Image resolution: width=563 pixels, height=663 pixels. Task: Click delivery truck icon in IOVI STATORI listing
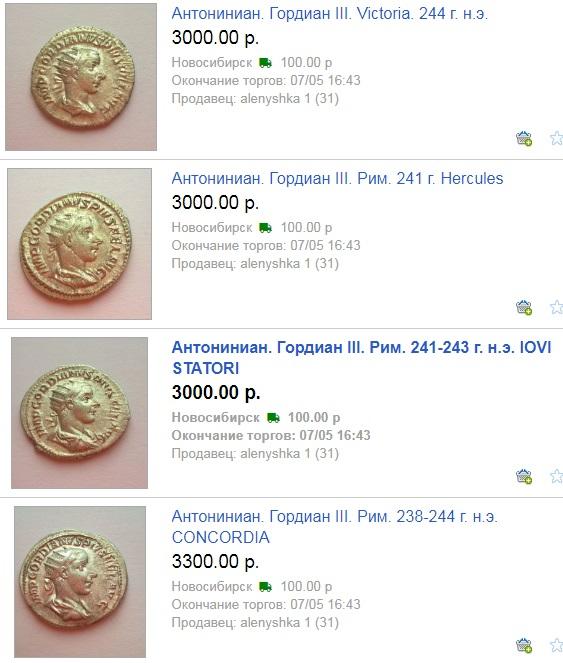coord(273,418)
